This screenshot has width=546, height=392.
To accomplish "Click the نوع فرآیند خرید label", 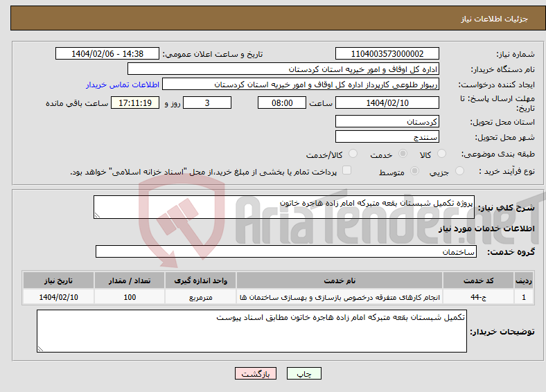I will click(507, 171).
